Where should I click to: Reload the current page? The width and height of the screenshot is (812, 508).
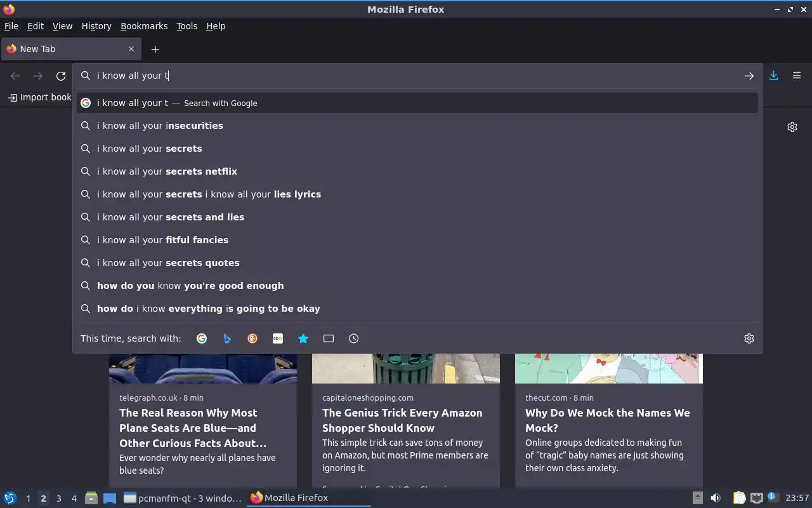pos(61,76)
